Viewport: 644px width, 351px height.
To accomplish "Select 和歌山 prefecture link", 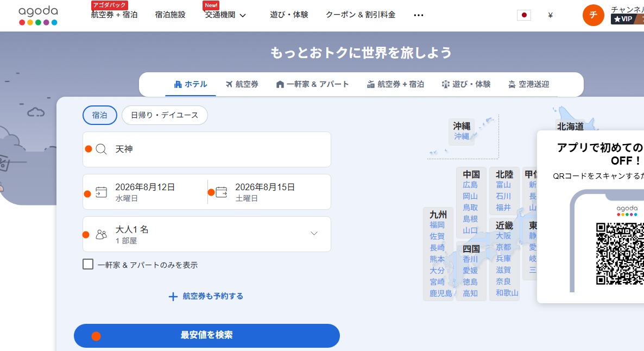I will (x=507, y=293).
